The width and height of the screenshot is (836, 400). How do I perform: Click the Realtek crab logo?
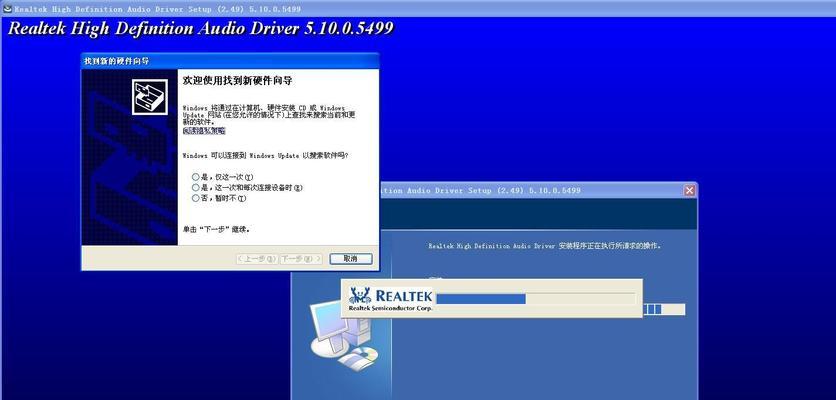point(360,295)
